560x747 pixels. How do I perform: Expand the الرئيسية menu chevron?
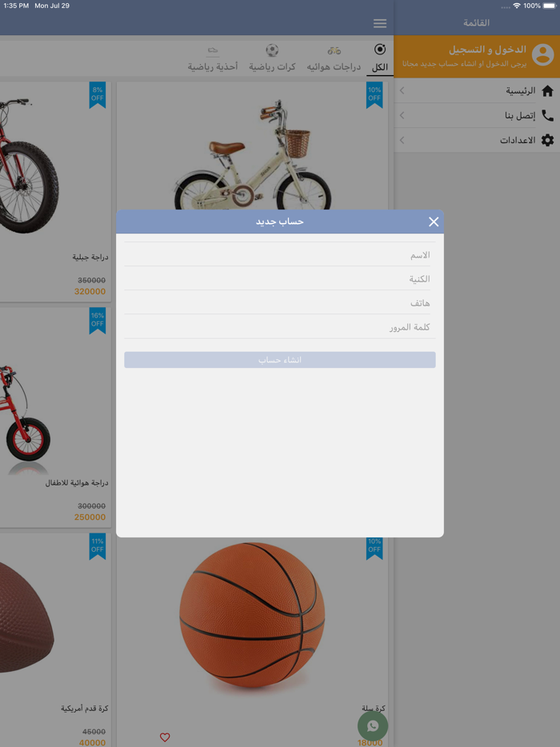402,91
